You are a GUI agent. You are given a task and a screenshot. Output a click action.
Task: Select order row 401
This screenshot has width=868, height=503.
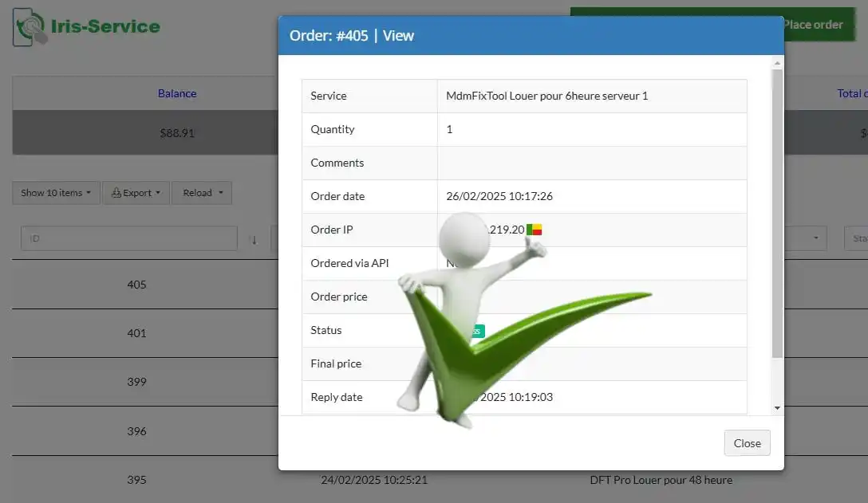click(136, 333)
